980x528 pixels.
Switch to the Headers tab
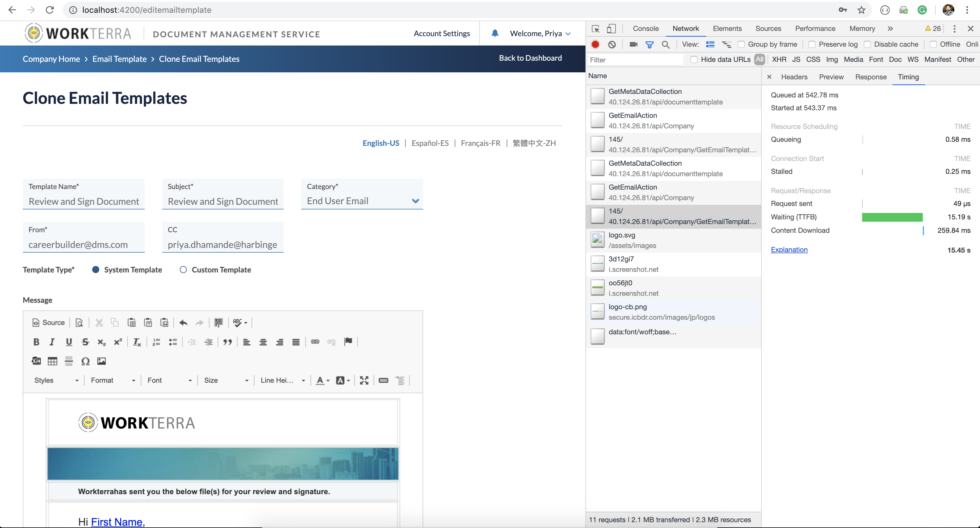pyautogui.click(x=794, y=77)
